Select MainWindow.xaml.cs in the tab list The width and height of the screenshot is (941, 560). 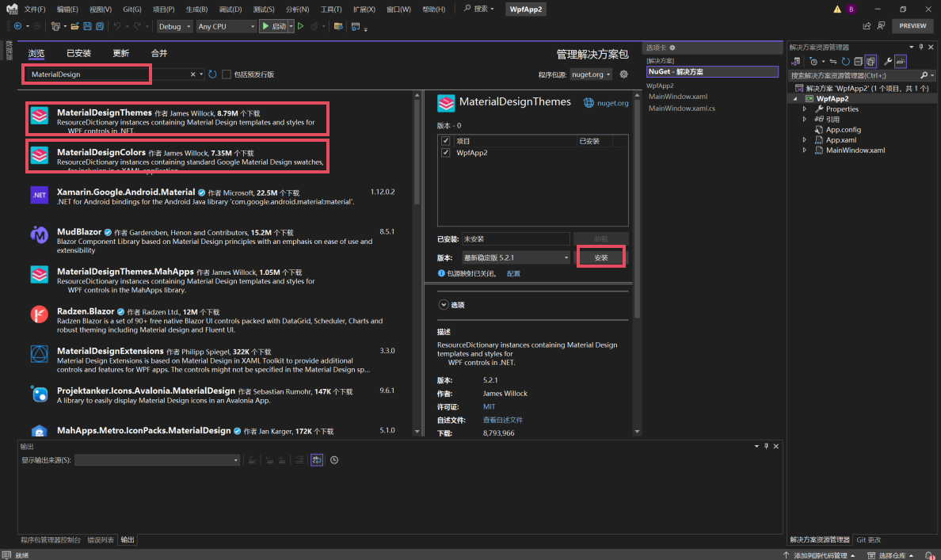point(682,109)
